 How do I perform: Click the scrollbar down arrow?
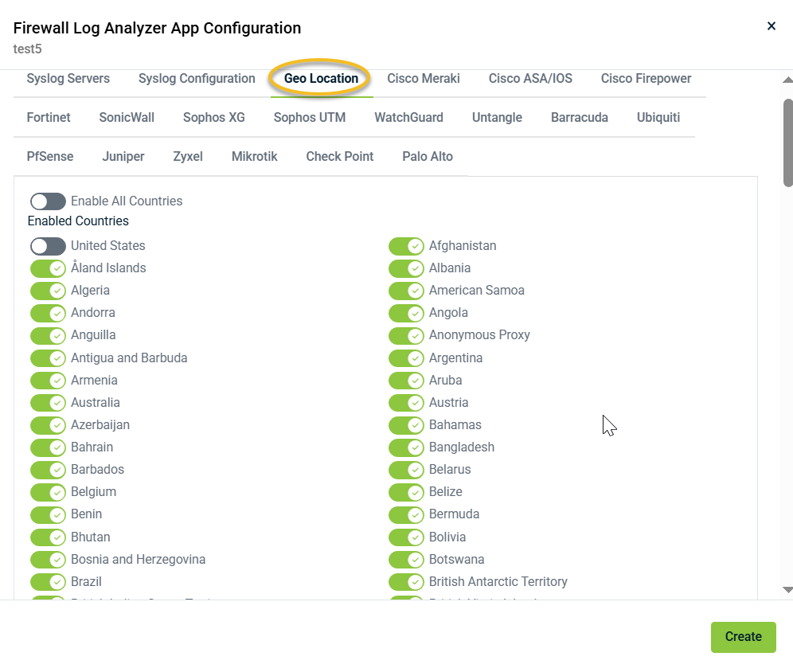point(787,590)
